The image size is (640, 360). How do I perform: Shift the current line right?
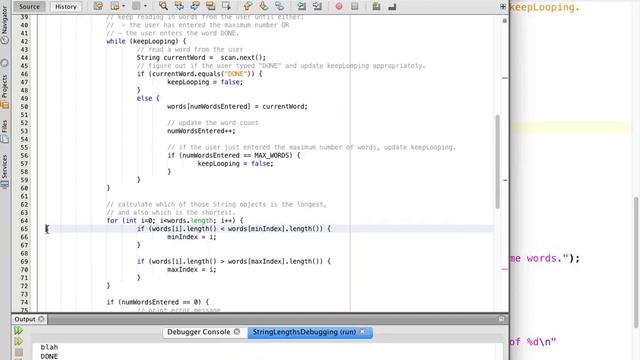pyautogui.click(x=317, y=6)
